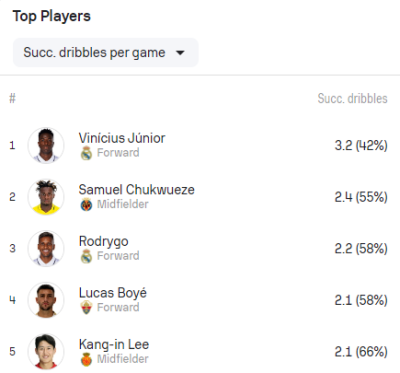The width and height of the screenshot is (400, 373).
Task: Open Kang-in Lee's player photo
Action: [46, 351]
